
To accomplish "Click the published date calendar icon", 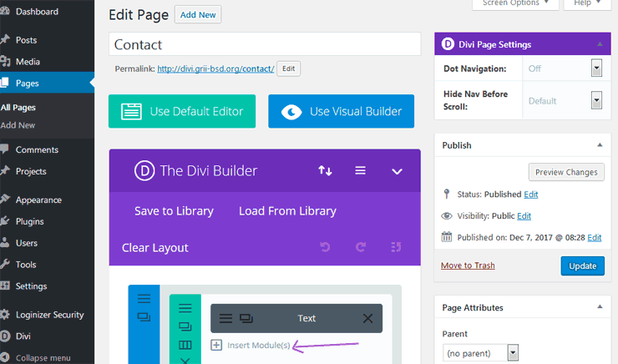I will 447,237.
